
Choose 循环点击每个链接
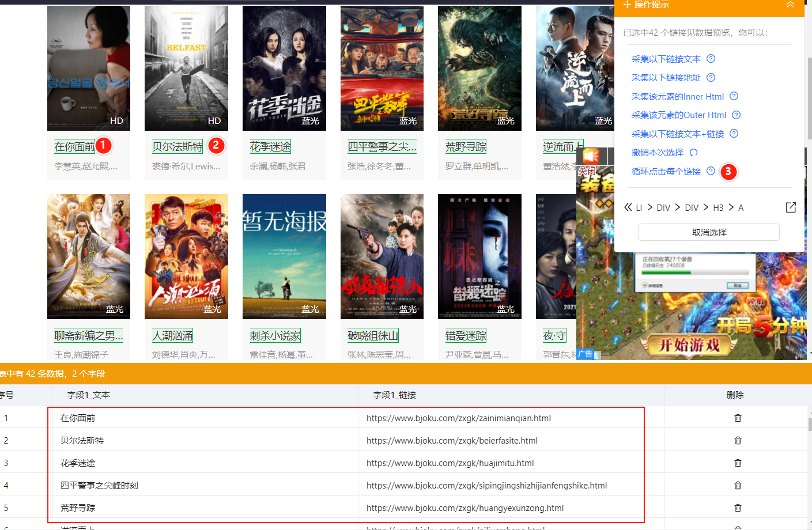click(666, 171)
